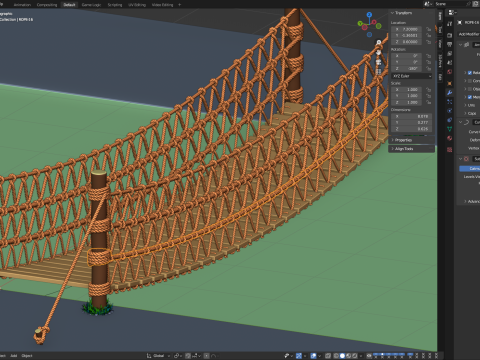Open the Active Tool settings tab in Properties
The image size is (480, 360).
tap(450, 24)
